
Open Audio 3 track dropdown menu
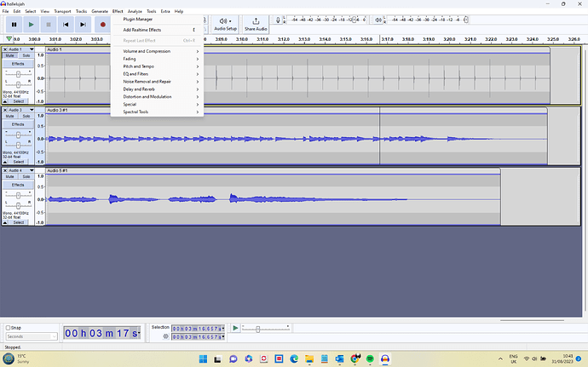(32, 110)
